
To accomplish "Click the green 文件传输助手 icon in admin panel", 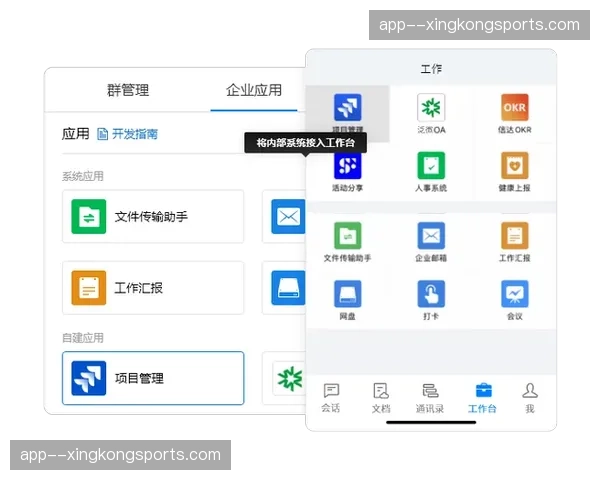I will [x=89, y=217].
